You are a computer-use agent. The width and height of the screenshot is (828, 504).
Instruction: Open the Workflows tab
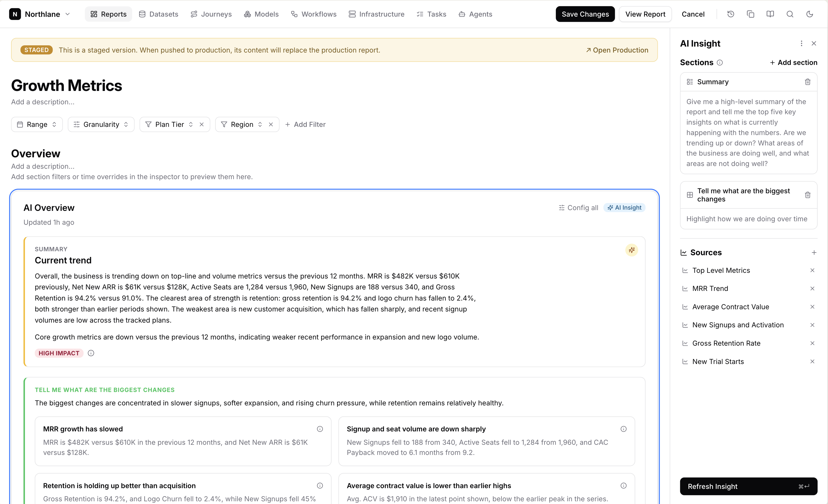click(x=314, y=14)
